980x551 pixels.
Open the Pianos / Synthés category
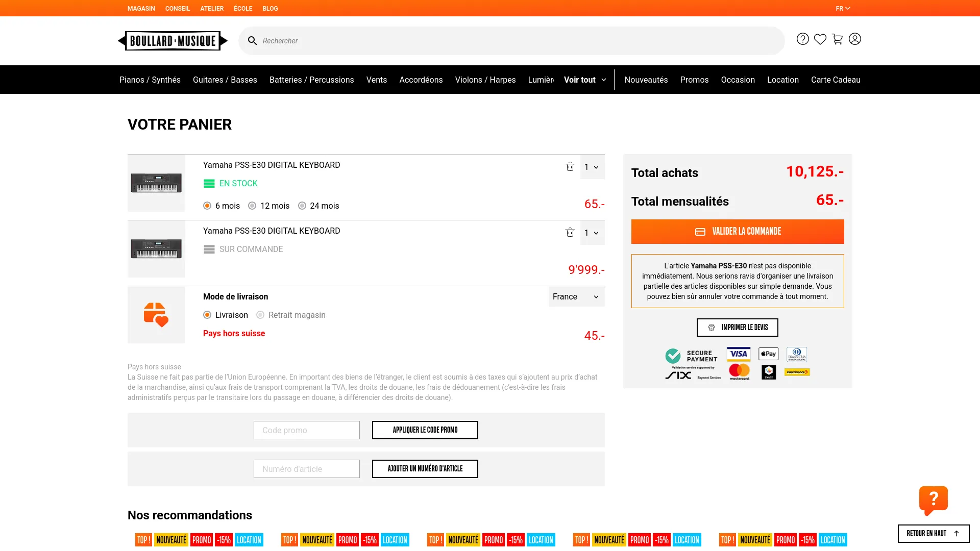click(x=150, y=80)
